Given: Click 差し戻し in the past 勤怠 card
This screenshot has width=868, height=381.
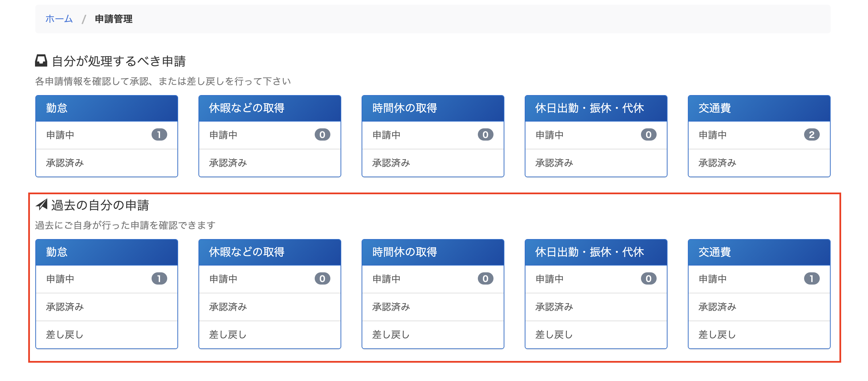Looking at the screenshot, I should (x=65, y=335).
